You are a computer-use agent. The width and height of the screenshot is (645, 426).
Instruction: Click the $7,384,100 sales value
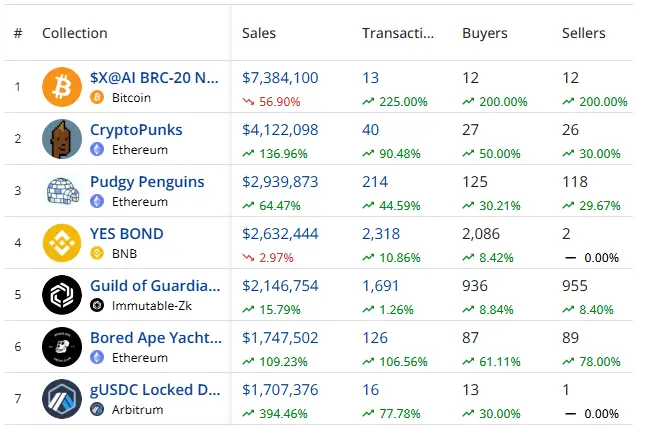(280, 78)
